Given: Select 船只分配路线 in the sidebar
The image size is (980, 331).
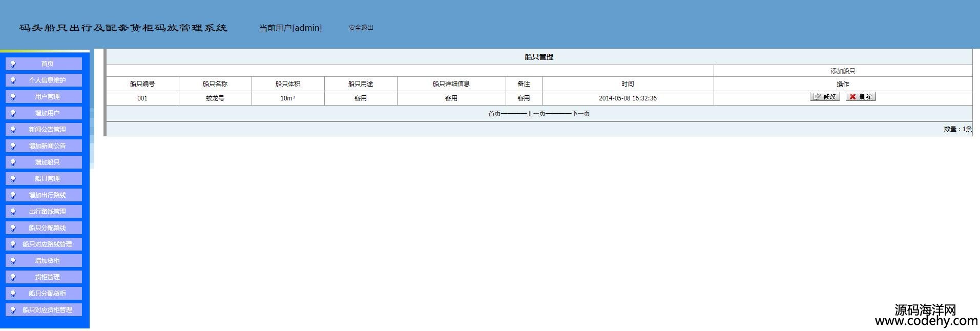Looking at the screenshot, I should coord(47,228).
